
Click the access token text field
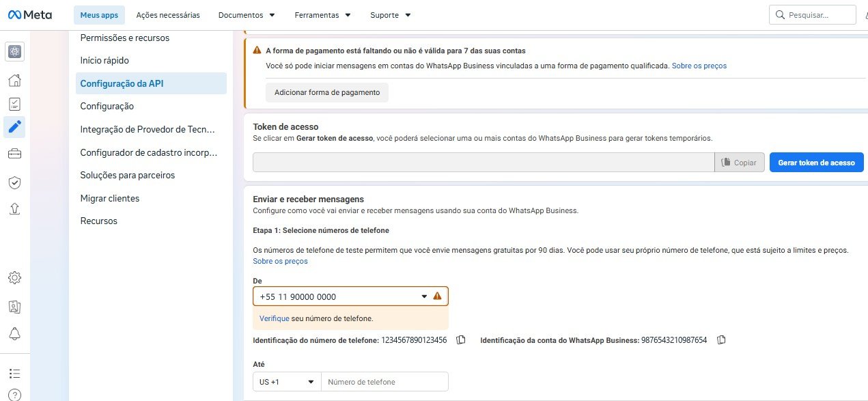[484, 163]
